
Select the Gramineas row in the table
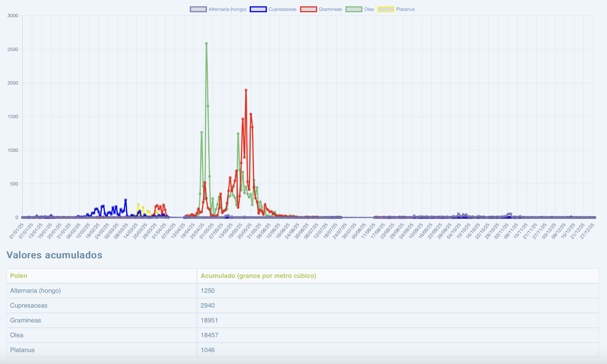click(x=25, y=320)
